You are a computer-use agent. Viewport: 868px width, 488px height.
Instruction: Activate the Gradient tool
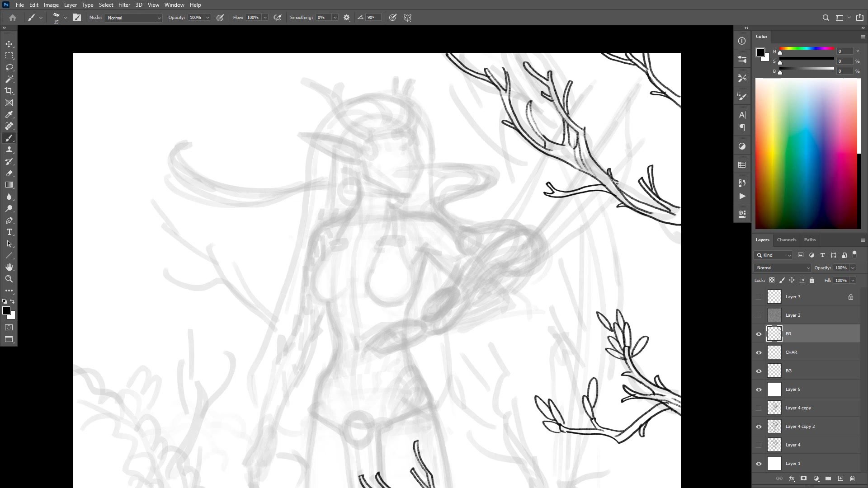pyautogui.click(x=9, y=185)
